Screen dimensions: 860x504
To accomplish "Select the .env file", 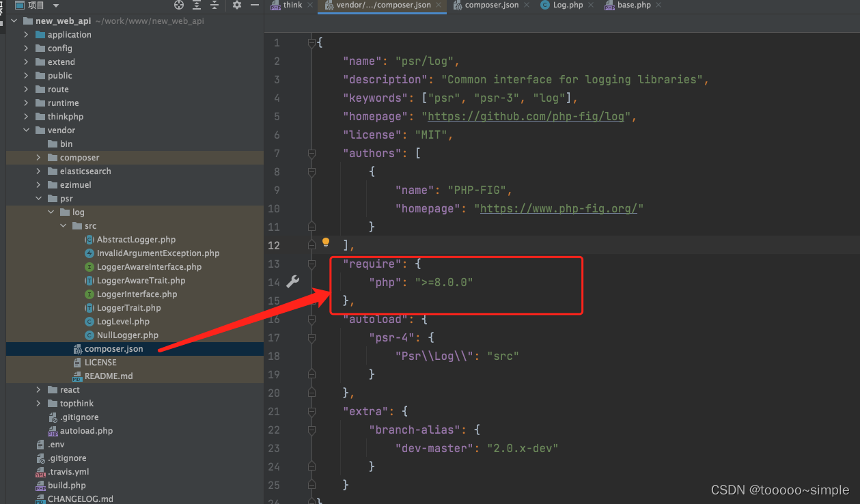I will click(x=56, y=445).
